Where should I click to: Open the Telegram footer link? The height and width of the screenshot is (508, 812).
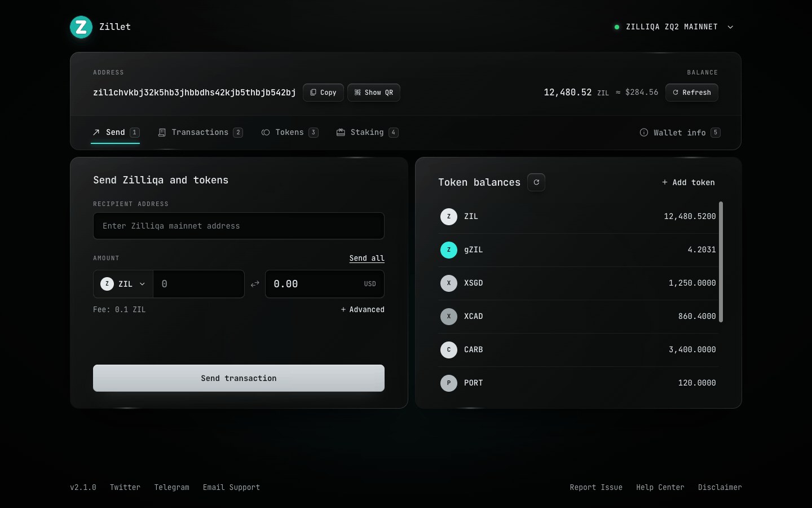pos(172,487)
